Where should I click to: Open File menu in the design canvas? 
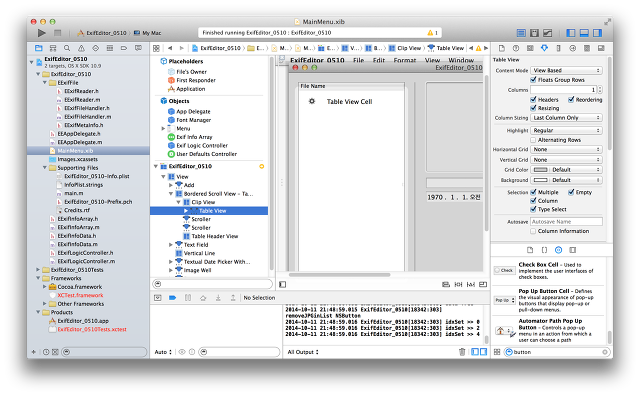(x=358, y=60)
